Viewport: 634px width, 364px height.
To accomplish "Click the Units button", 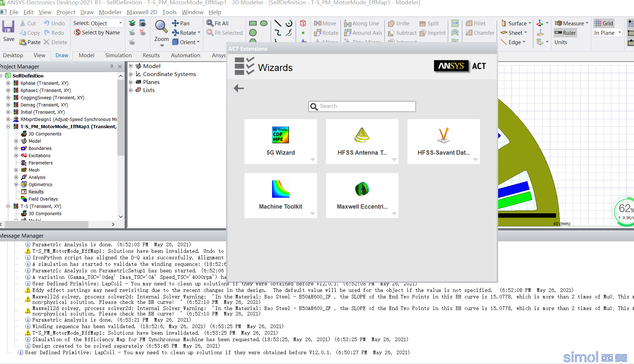I will 560,42.
